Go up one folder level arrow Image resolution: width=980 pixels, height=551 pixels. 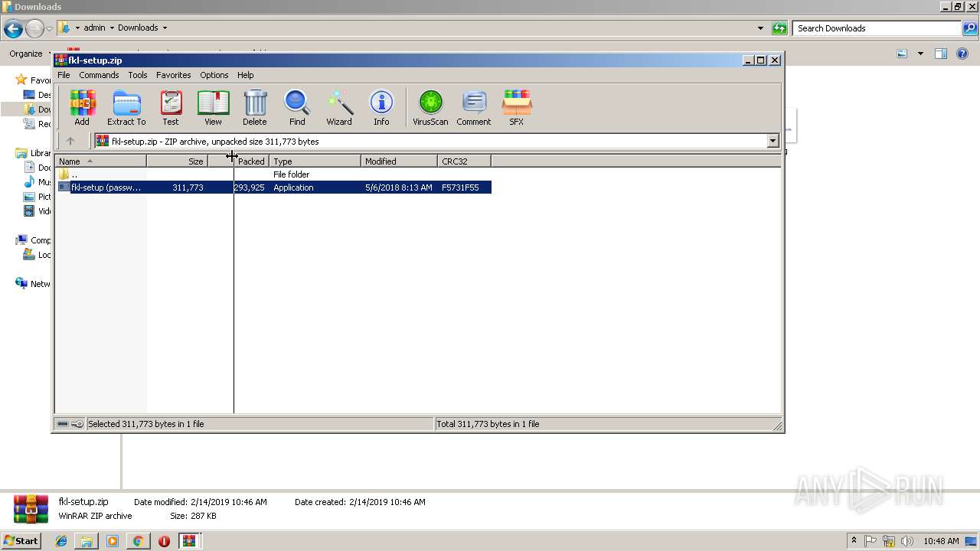tap(70, 141)
